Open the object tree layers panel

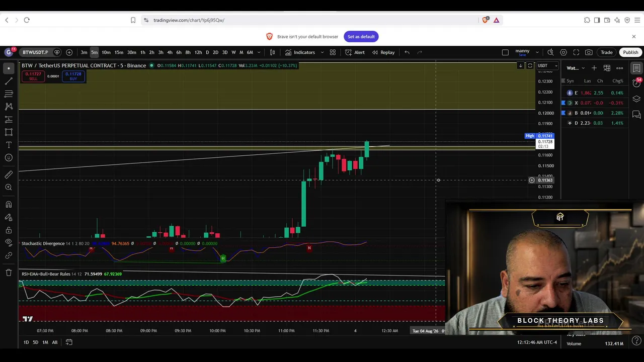636,99
